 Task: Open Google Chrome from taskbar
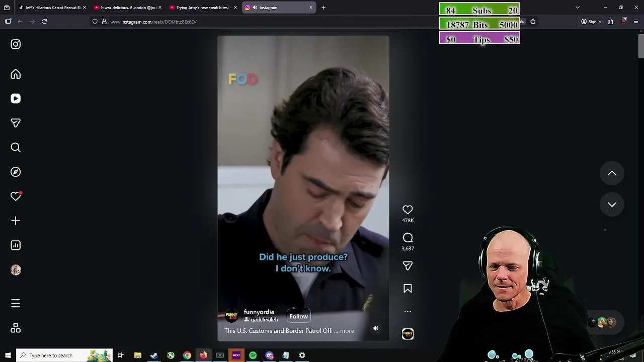[x=187, y=355]
